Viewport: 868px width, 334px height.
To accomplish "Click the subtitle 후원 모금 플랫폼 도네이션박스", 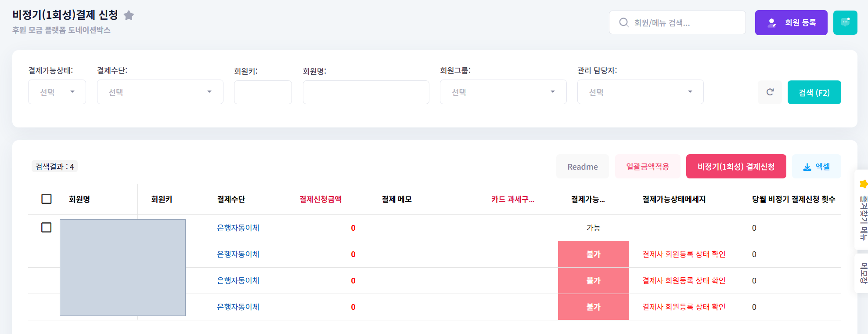I will [x=61, y=30].
